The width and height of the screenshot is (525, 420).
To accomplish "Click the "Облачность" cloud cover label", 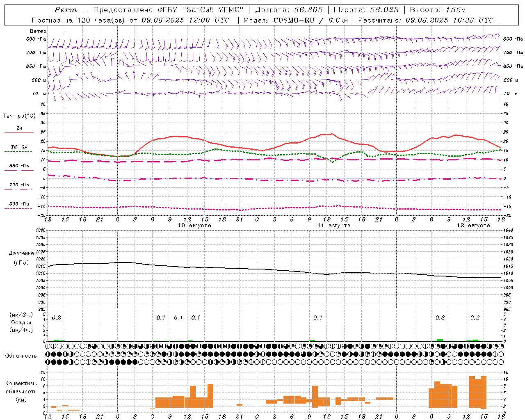I will tap(21, 356).
